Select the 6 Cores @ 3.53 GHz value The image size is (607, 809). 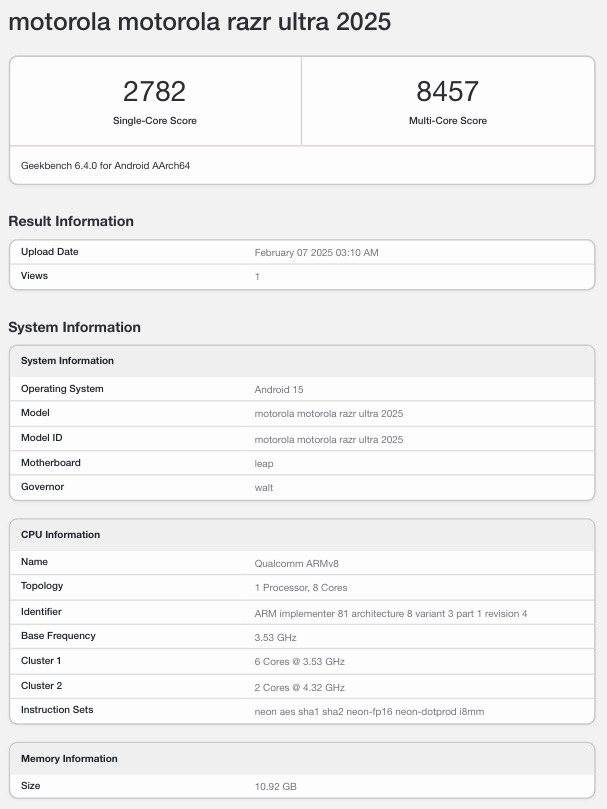pos(299,661)
